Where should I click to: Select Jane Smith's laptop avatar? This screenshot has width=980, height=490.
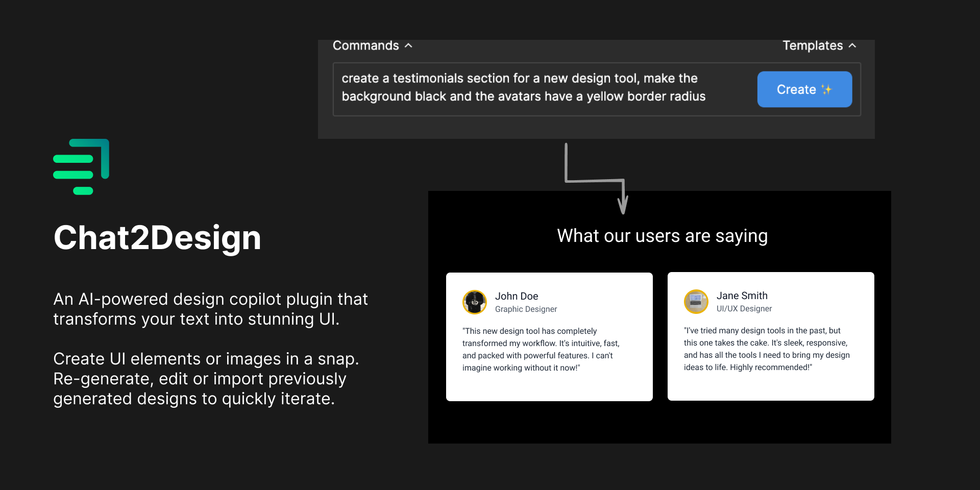point(695,301)
